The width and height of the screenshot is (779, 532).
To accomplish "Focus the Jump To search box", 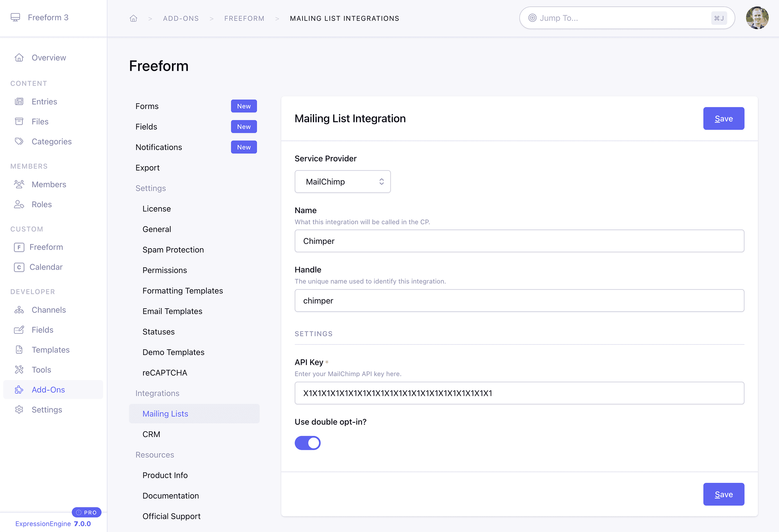I will 627,18.
